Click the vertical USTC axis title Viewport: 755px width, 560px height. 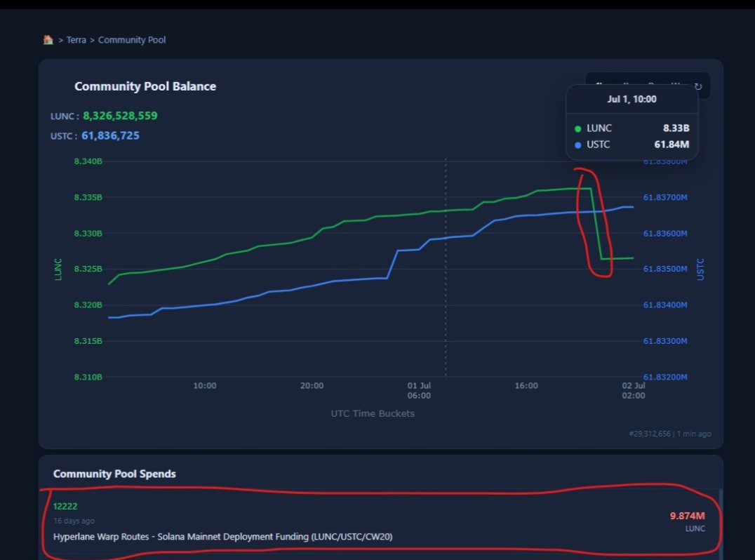pos(700,269)
